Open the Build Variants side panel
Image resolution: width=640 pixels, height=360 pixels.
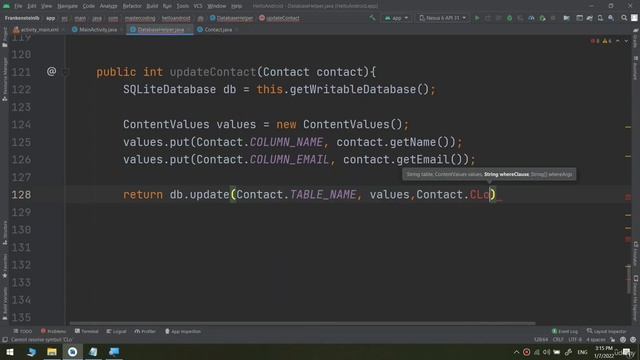coord(4,303)
